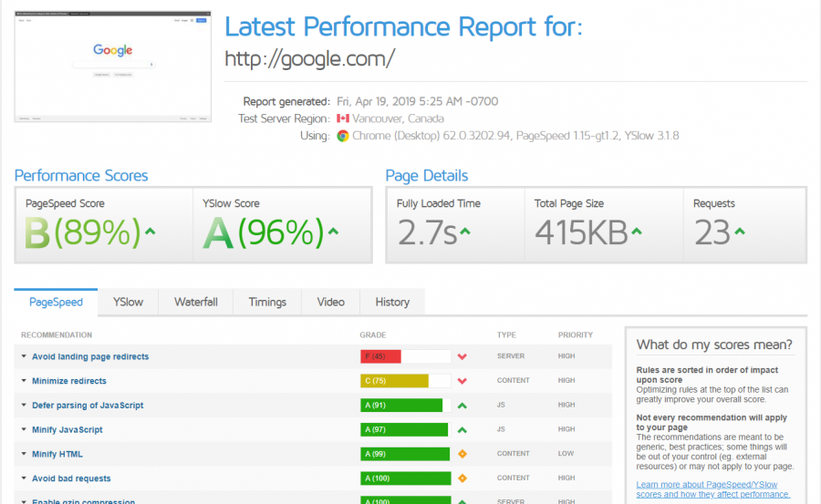Expand the Avoid bad requests triangle
This screenshot has width=821, height=504.
[24, 478]
